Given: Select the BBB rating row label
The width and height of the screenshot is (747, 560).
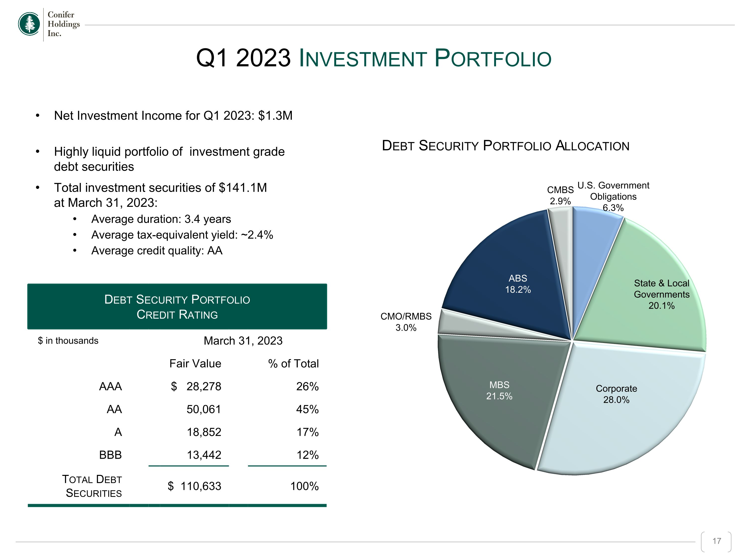Looking at the screenshot, I should (110, 455).
